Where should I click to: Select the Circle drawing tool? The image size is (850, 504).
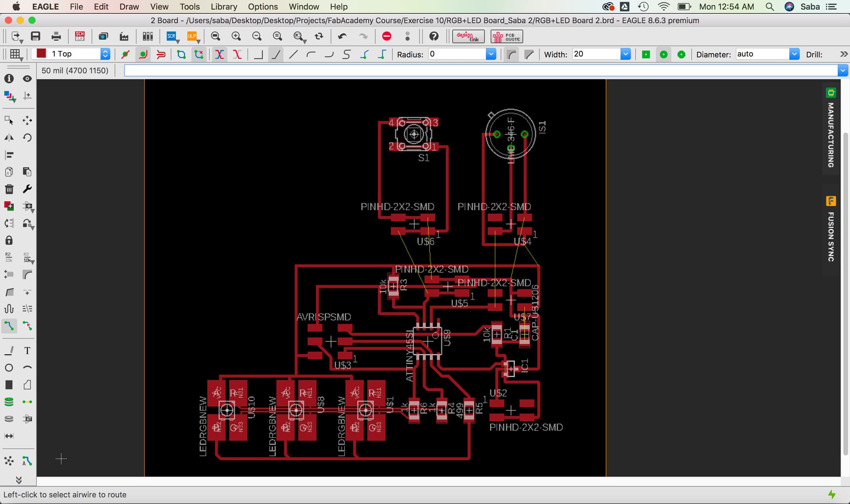pyautogui.click(x=9, y=368)
